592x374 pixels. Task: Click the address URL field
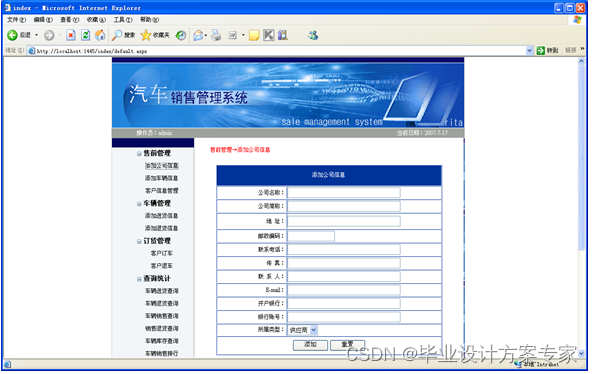[x=279, y=51]
